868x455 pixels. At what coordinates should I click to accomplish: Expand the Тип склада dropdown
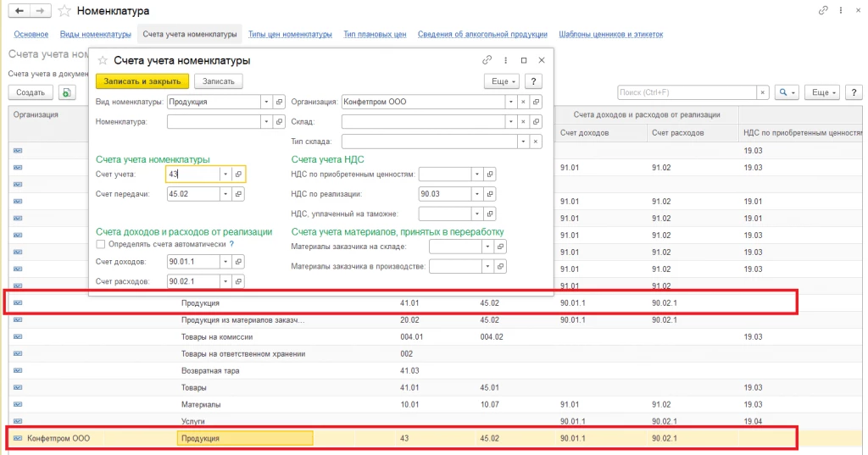pyautogui.click(x=523, y=141)
